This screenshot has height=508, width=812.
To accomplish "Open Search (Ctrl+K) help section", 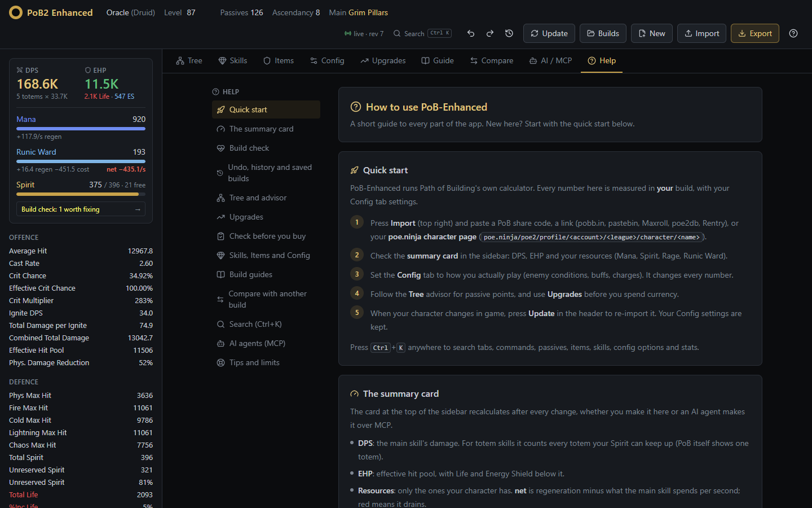I will (x=266, y=324).
